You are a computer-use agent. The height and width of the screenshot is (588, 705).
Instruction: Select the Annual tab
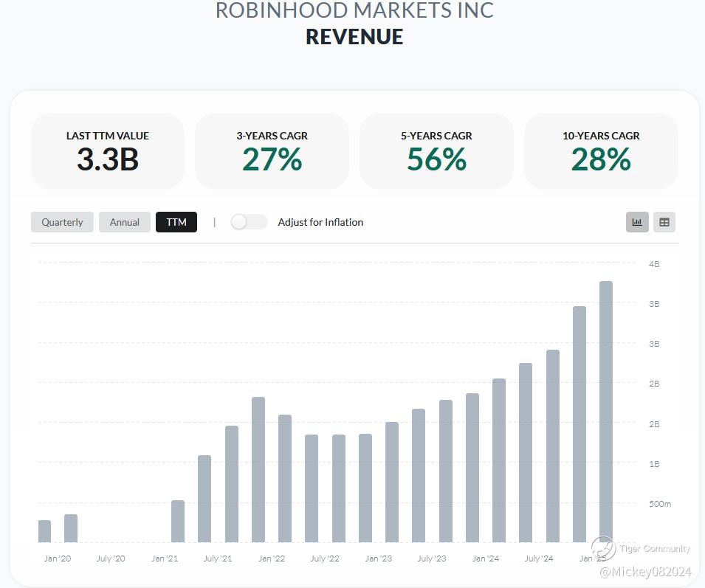click(x=125, y=222)
